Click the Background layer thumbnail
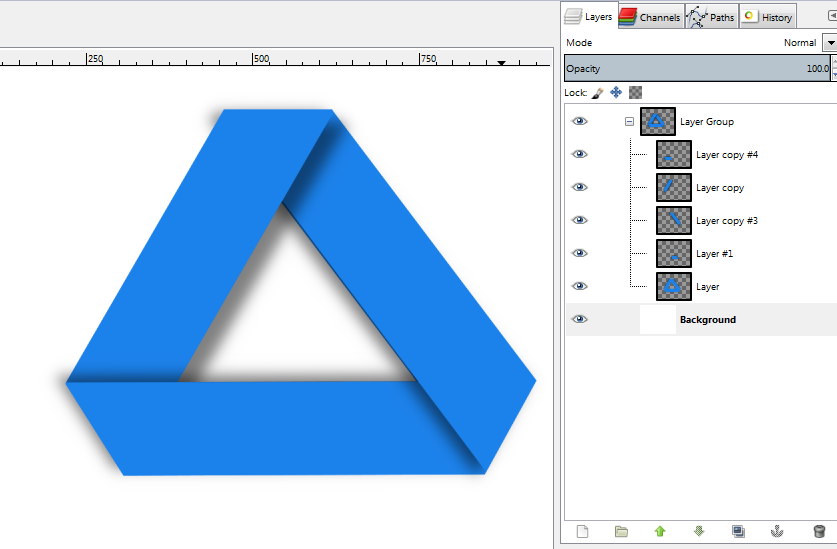This screenshot has width=837, height=549. [x=658, y=319]
